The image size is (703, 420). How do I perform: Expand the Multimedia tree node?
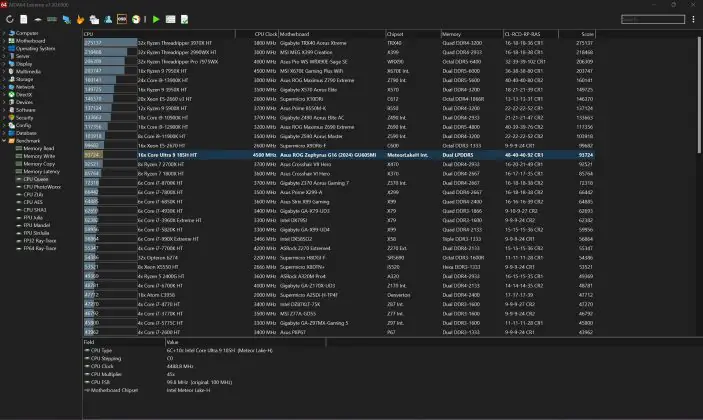point(4,71)
